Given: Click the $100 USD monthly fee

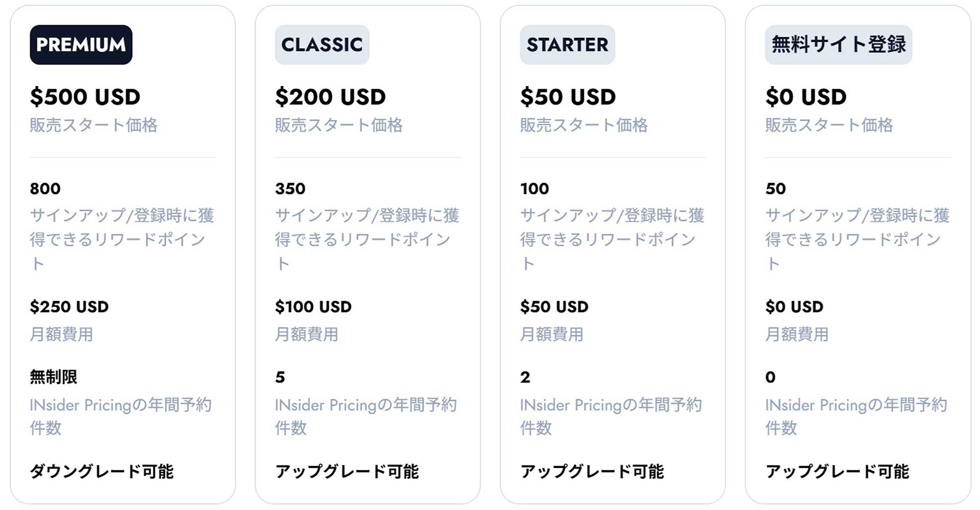Looking at the screenshot, I should pyautogui.click(x=313, y=307).
